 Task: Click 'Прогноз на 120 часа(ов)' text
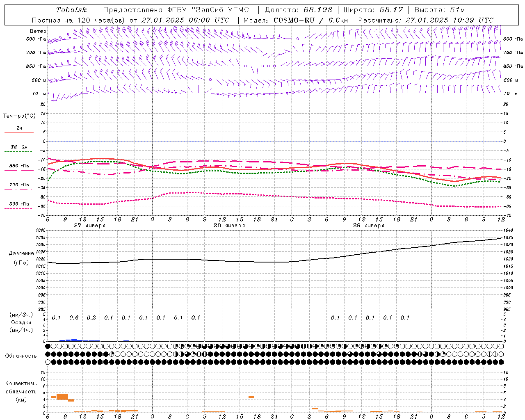(x=79, y=20)
